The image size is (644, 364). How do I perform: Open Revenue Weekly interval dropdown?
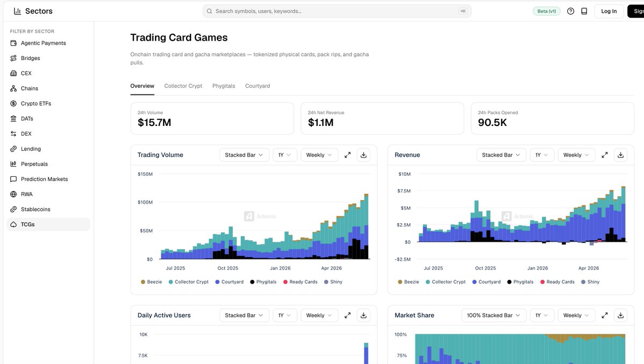click(576, 155)
